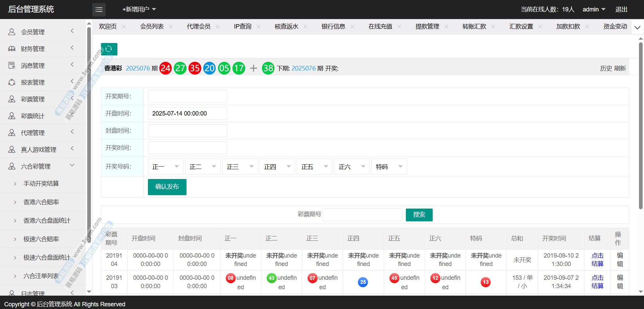Click the 财务管理 book icon in sidebar

12,49
